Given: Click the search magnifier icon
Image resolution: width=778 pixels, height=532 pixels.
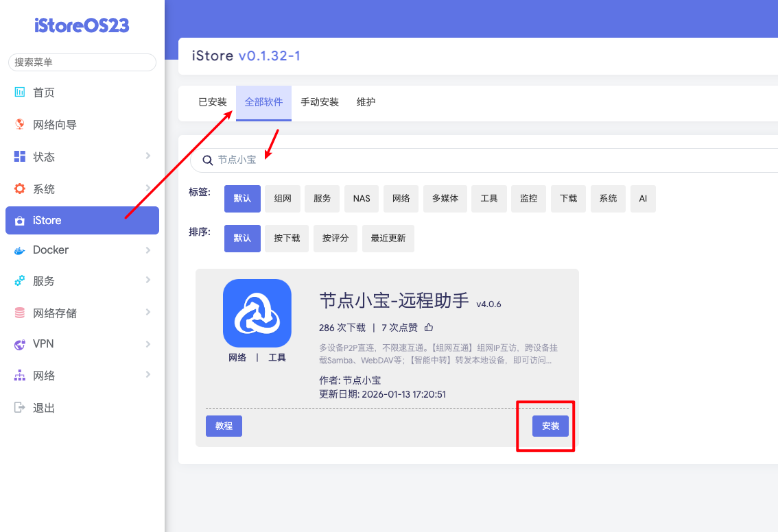Looking at the screenshot, I should click(x=208, y=160).
